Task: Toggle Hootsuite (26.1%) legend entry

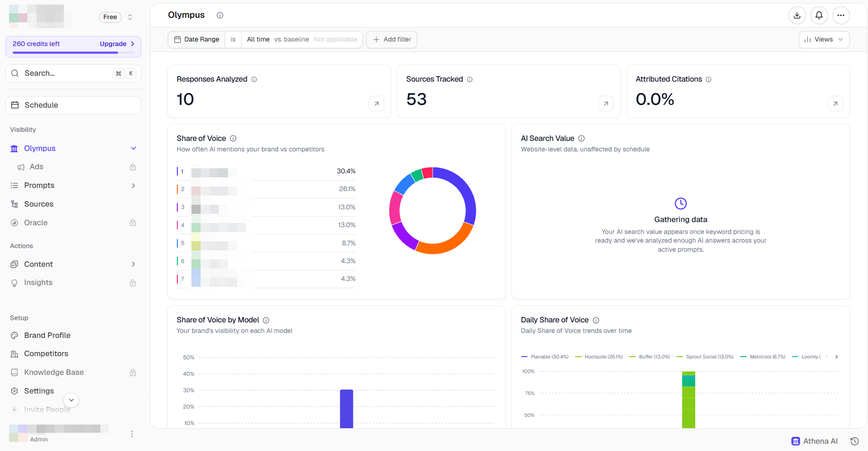Action: click(599, 357)
